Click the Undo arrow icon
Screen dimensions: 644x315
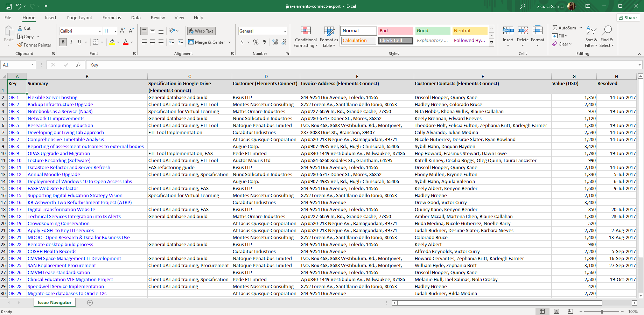19,6
